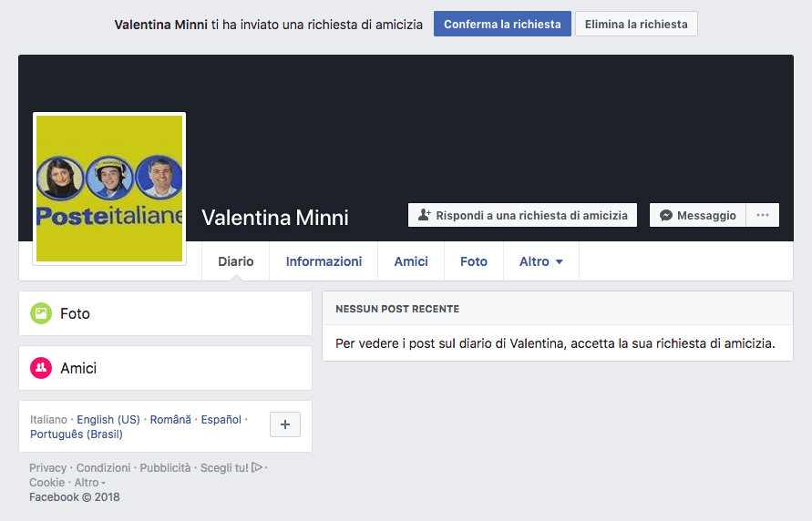The height and width of the screenshot is (521, 812).
Task: Click Valentina Minni name in request banner
Action: tap(160, 25)
